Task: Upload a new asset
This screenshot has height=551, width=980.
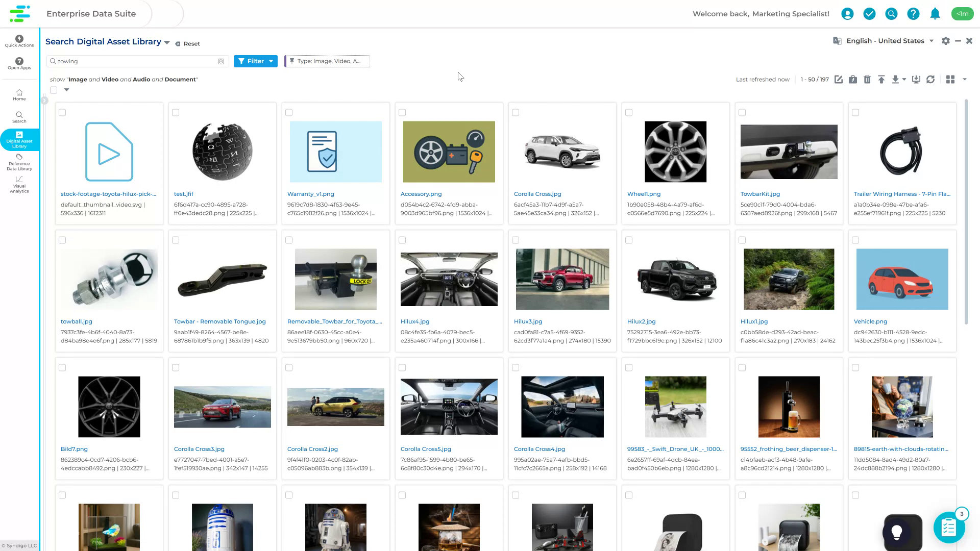Action: click(x=882, y=80)
